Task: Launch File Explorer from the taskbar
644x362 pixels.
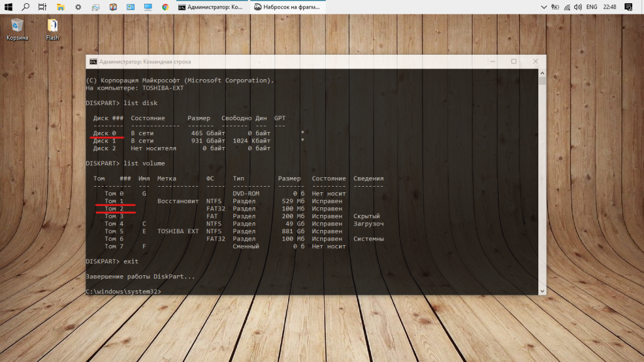Action: coord(60,7)
